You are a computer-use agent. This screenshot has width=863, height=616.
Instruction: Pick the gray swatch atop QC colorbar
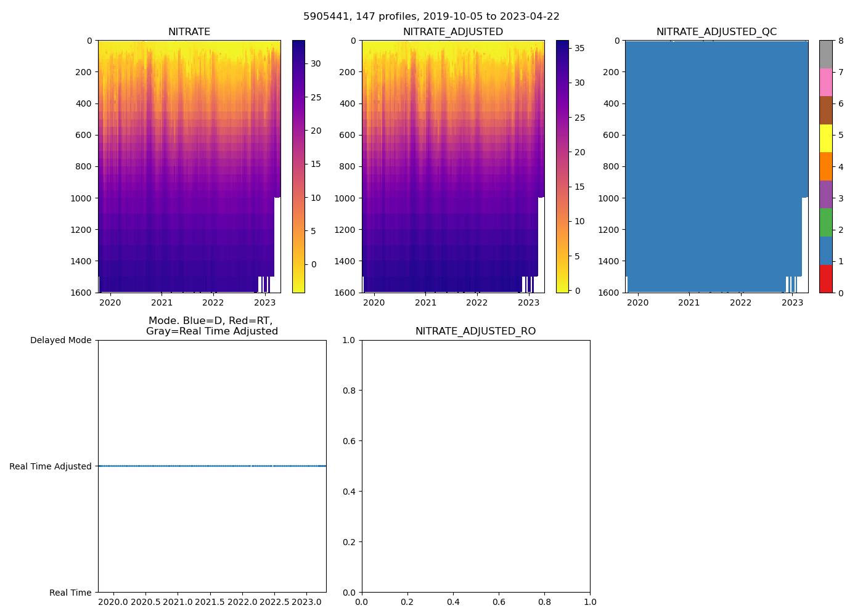[825, 54]
